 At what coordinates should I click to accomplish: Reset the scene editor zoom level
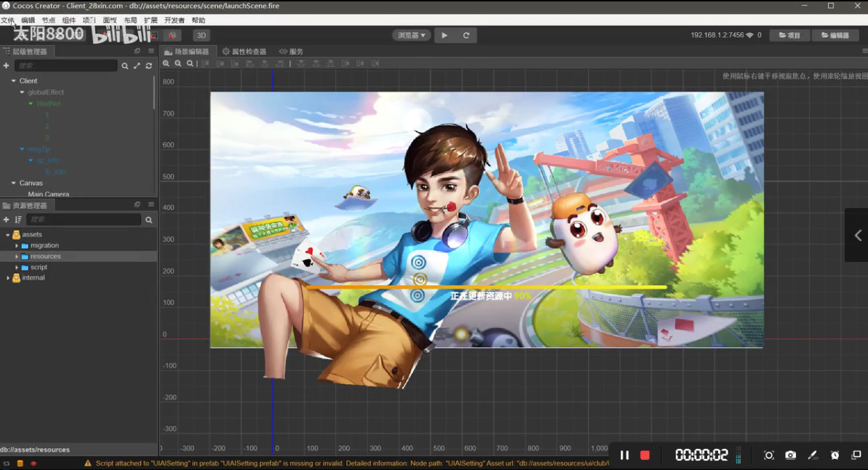click(x=191, y=64)
